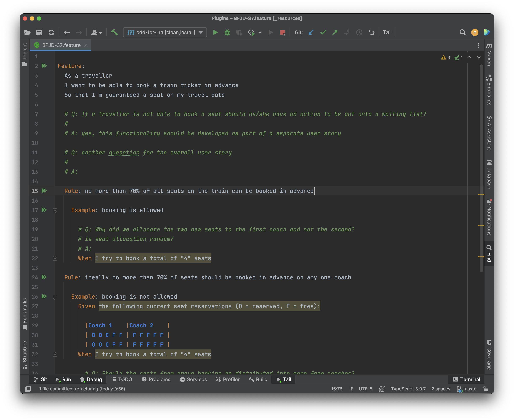The image size is (514, 420).
Task: Update project with the Git blue arrow
Action: pos(311,32)
